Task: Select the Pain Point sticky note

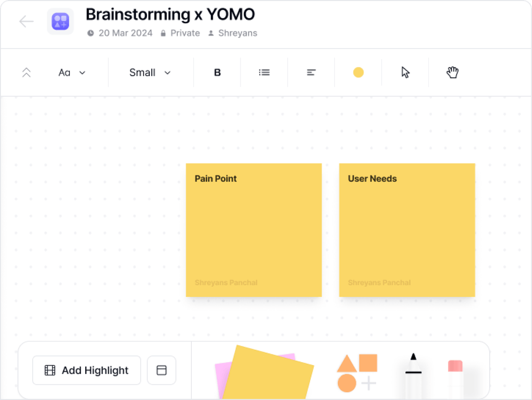Action: 254,230
